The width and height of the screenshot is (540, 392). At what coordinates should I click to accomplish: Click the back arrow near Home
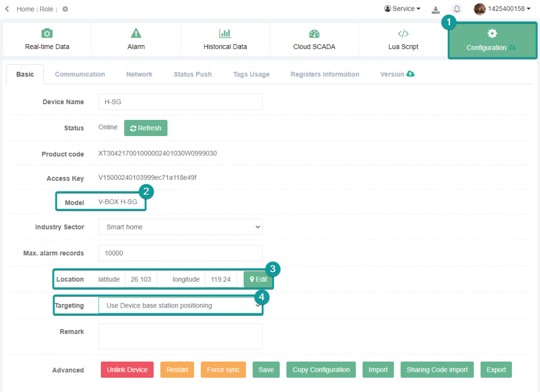(7, 9)
